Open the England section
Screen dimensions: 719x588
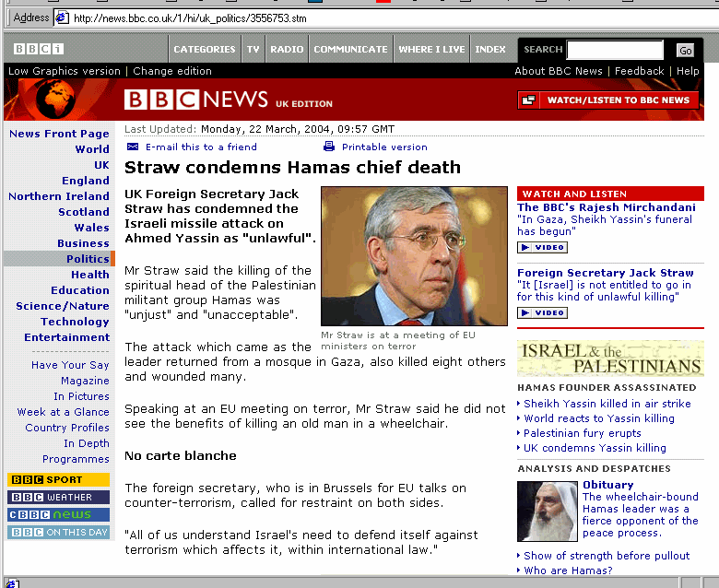[86, 181]
